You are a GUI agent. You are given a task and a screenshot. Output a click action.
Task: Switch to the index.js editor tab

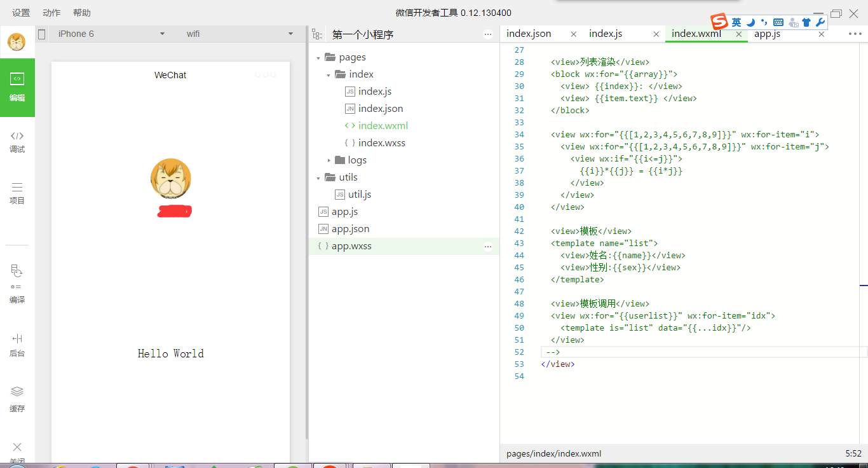(605, 34)
